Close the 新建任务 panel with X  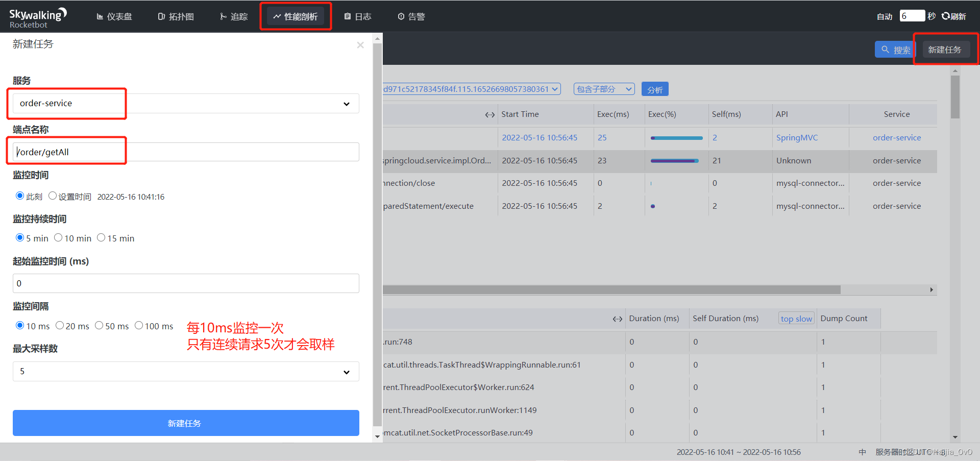click(x=360, y=45)
